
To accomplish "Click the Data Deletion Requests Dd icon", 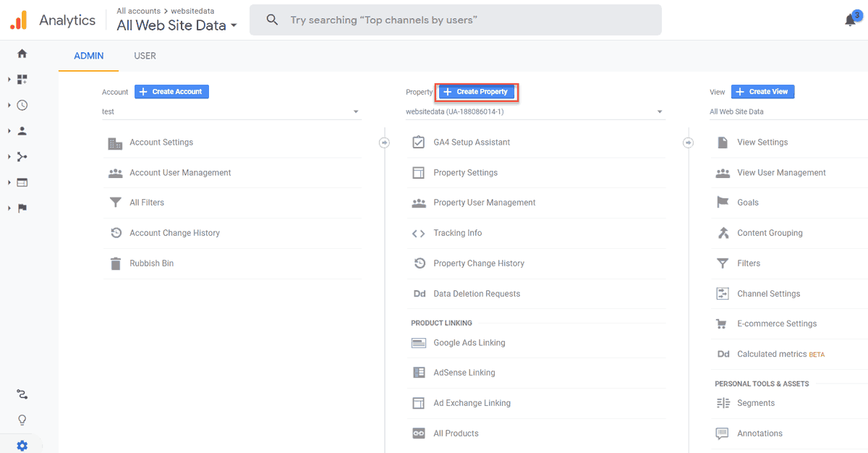I will pyautogui.click(x=419, y=294).
